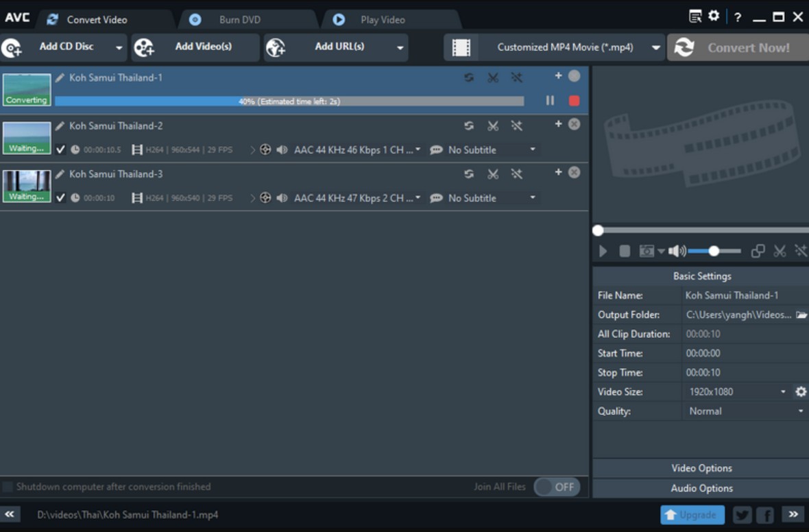Click the film strip output profile icon

(461, 47)
